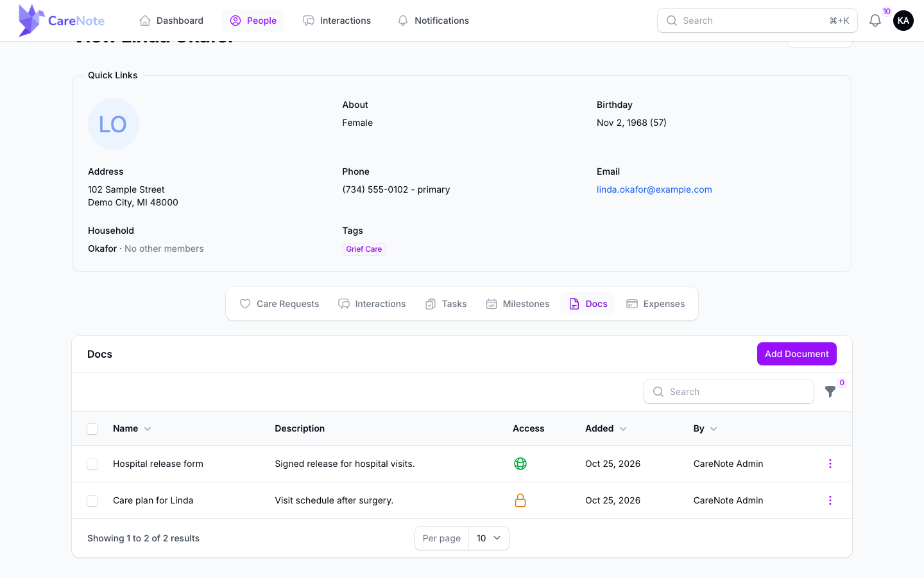
Task: Click the filter funnel icon
Action: tap(830, 392)
